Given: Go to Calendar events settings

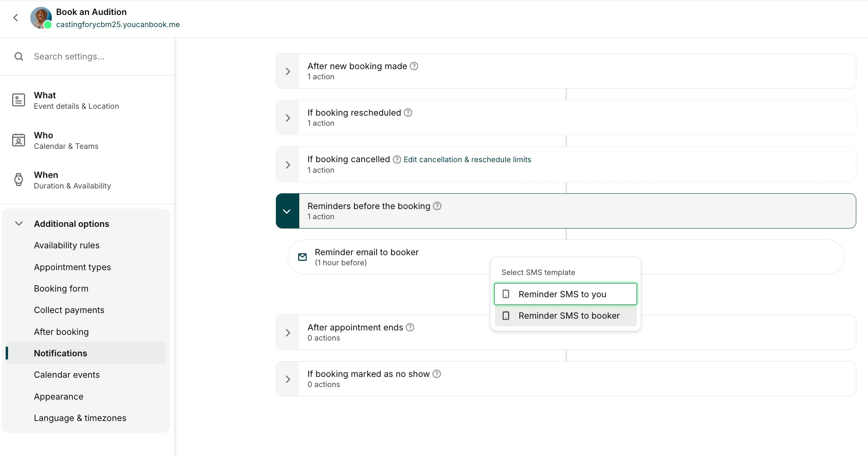Looking at the screenshot, I should click(x=67, y=375).
